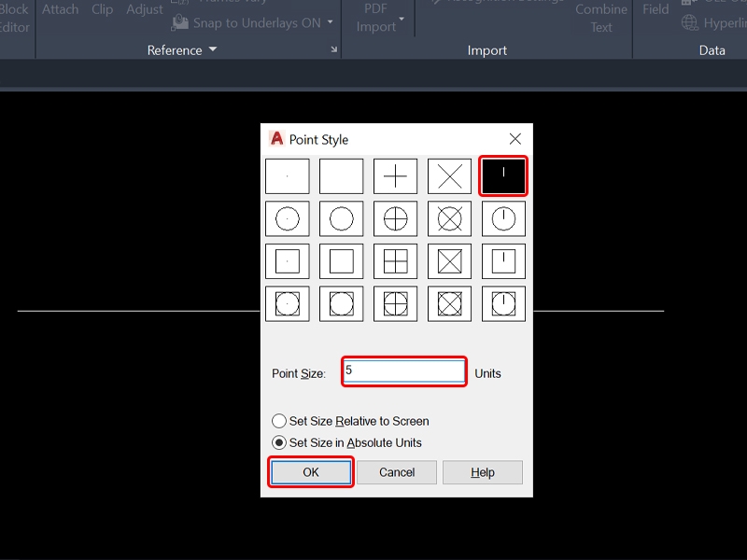This screenshot has width=747, height=560.
Task: Select empty square point style
Action: (341, 261)
